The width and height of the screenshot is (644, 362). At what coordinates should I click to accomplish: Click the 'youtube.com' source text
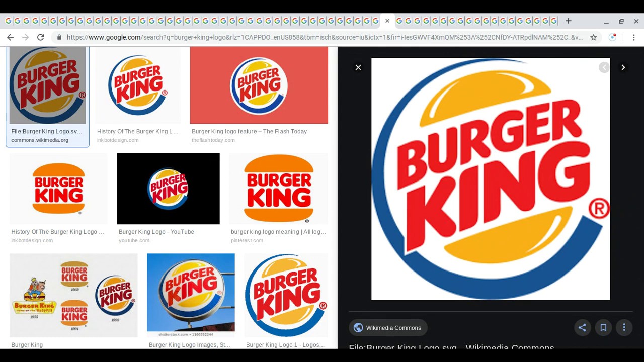134,241
